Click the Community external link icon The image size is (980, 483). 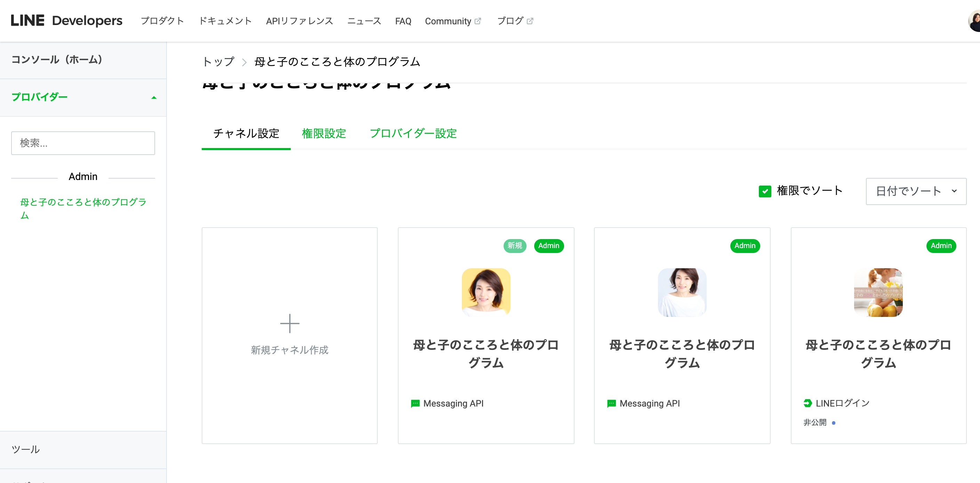pyautogui.click(x=478, y=21)
